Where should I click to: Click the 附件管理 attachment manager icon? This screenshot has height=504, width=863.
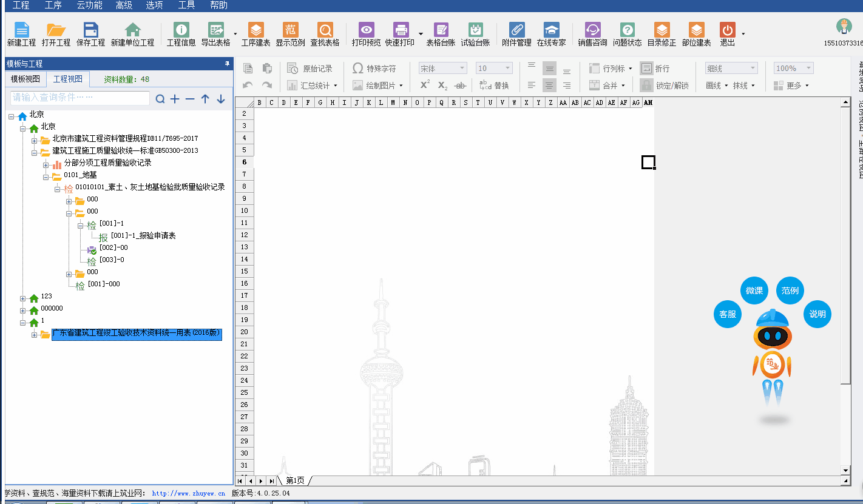(x=516, y=35)
